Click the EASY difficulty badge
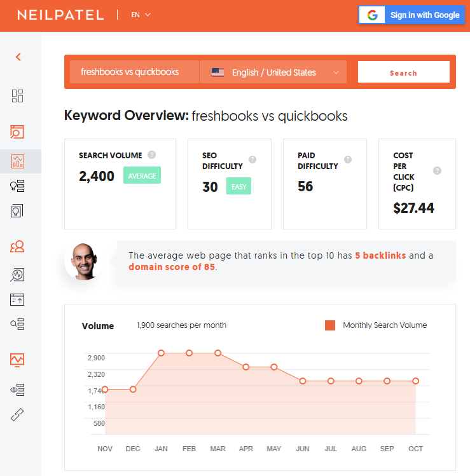Screen dimensions: 470x476 point(238,186)
